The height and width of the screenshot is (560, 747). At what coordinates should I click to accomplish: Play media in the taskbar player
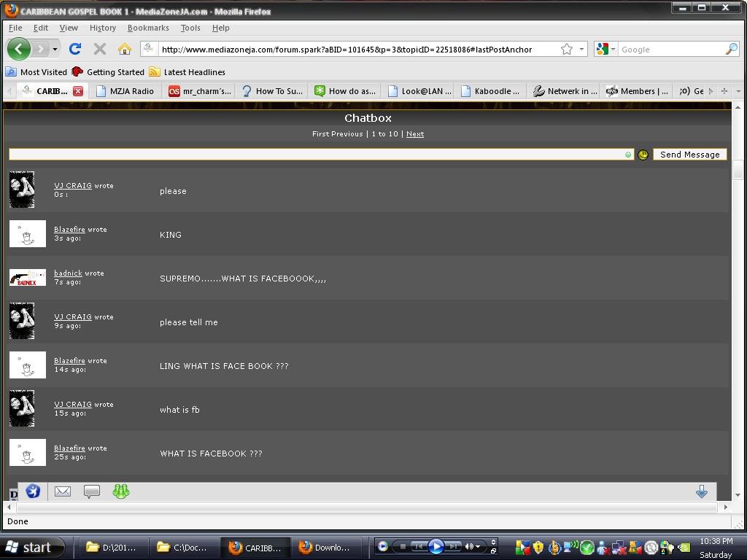click(436, 546)
